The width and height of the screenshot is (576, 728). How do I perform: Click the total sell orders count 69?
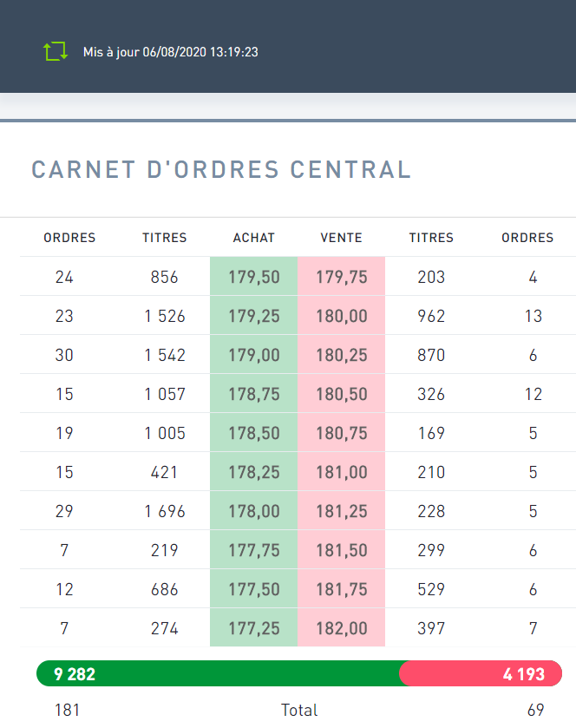point(535,710)
